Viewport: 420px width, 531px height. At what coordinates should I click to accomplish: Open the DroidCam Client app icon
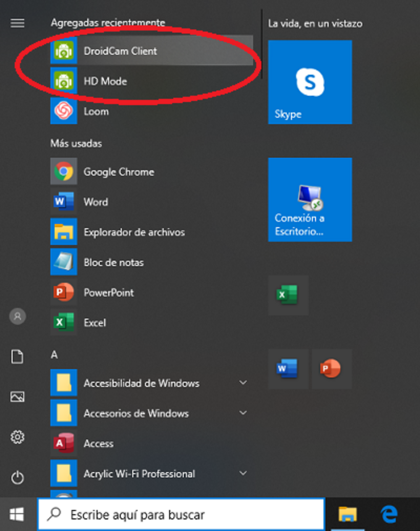(63, 51)
